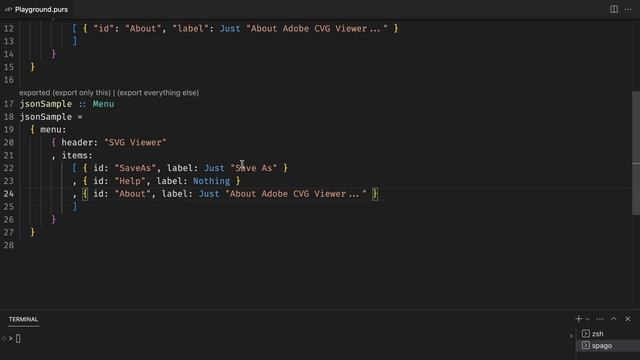Click "SaveAs" string on line 22

pos(135,168)
